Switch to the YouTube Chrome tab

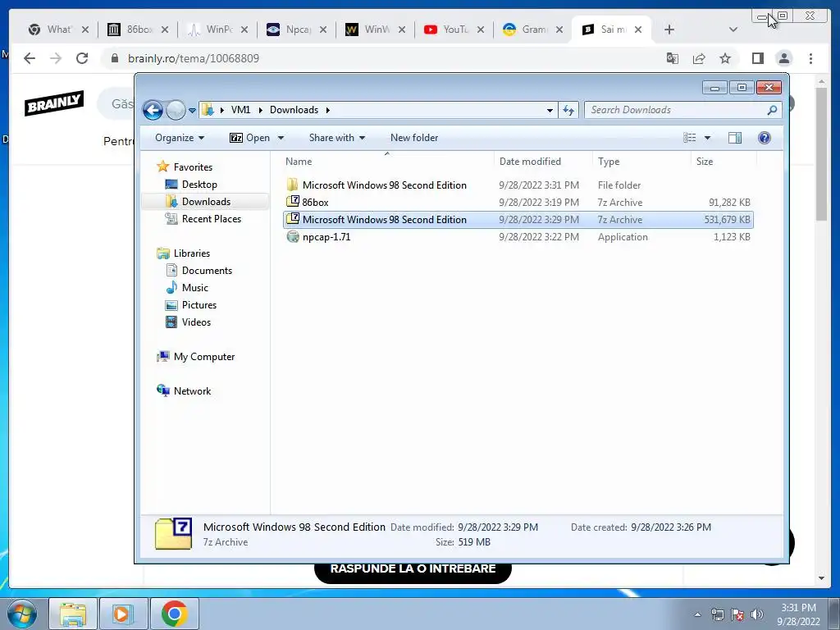454,30
